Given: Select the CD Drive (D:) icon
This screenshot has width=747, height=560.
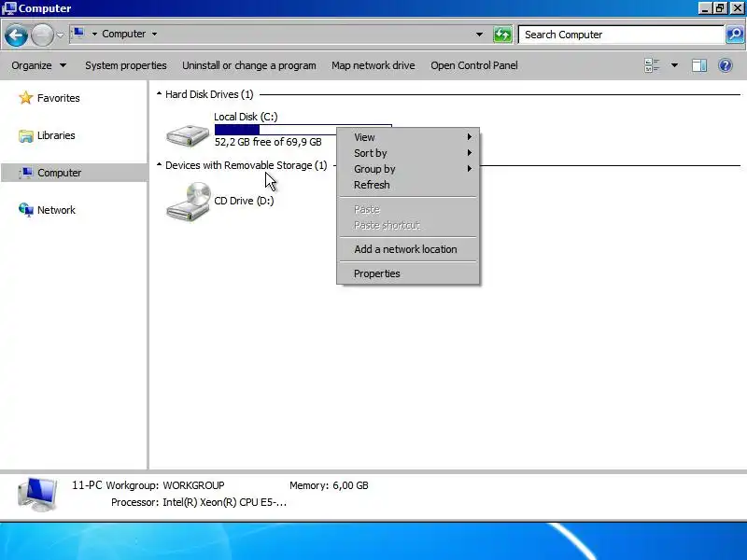Looking at the screenshot, I should 189,201.
